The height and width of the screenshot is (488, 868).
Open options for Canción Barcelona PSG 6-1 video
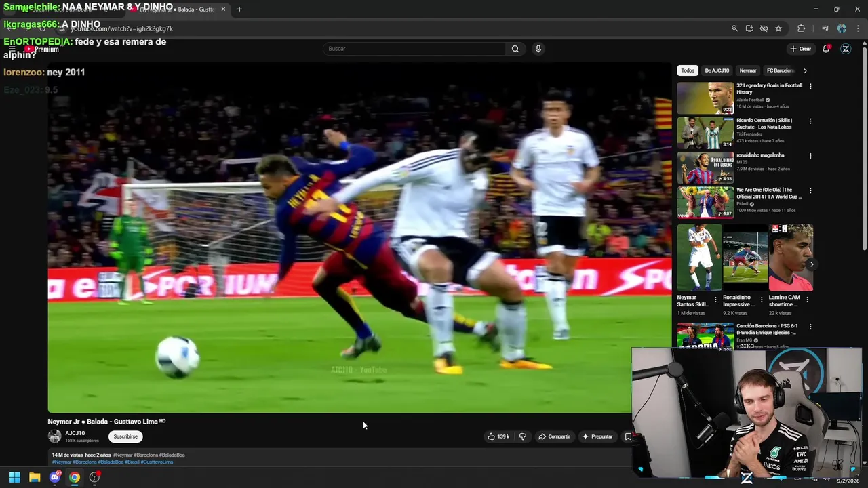coord(810,327)
